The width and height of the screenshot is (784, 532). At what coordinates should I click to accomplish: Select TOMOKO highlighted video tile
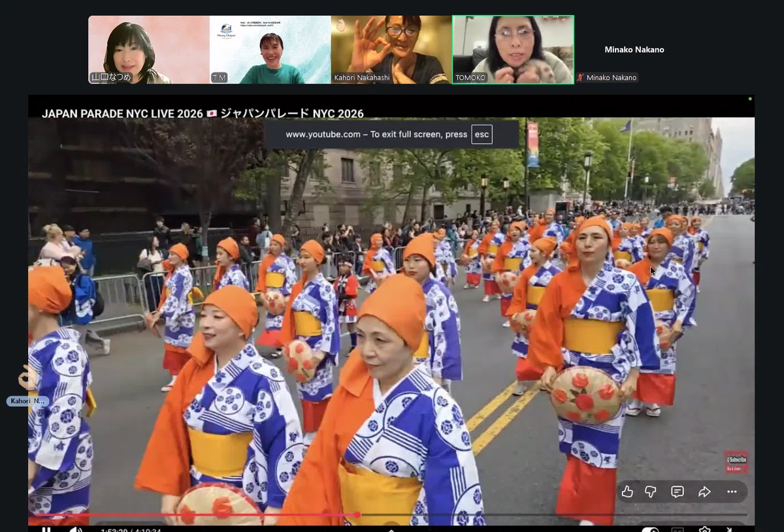pos(513,50)
